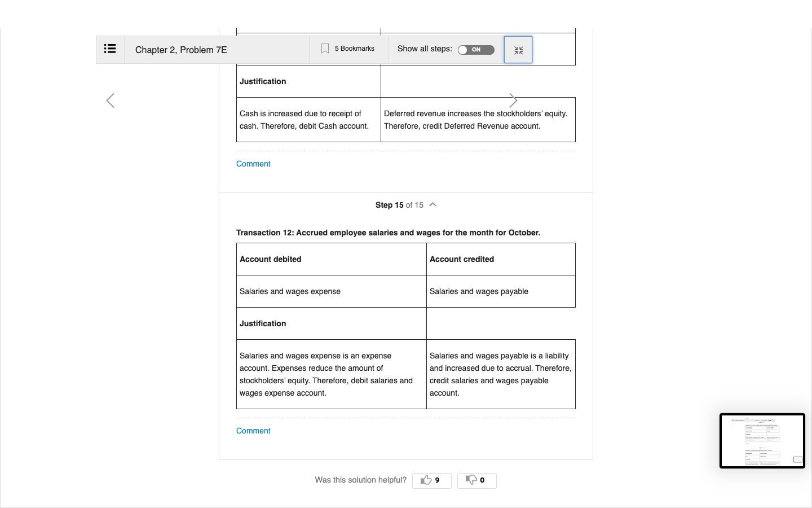The image size is (812, 508).
Task: Click the page preview thumbnail
Action: (762, 441)
